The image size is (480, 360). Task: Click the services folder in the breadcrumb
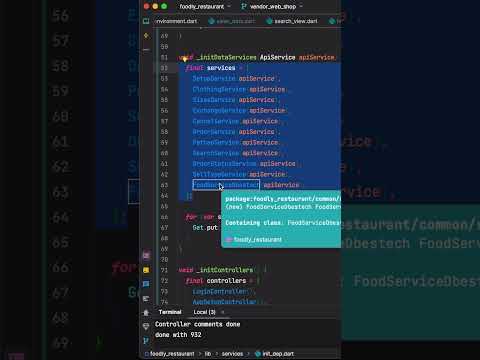coord(232,354)
